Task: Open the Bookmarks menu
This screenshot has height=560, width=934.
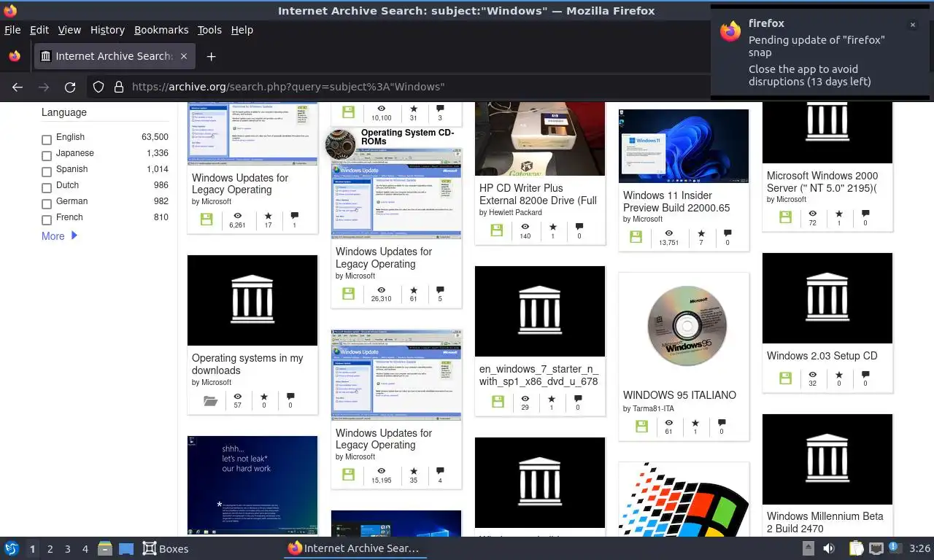Action: (x=161, y=30)
